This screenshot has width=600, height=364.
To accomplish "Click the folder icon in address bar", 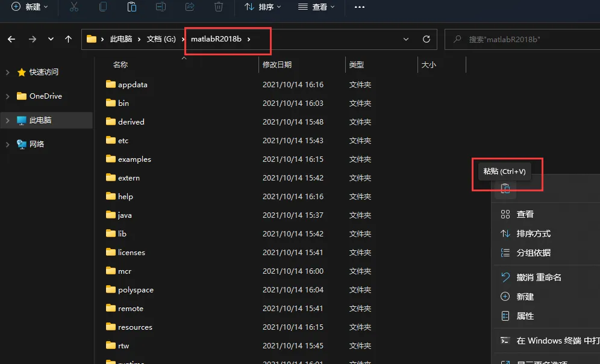I will 92,39.
